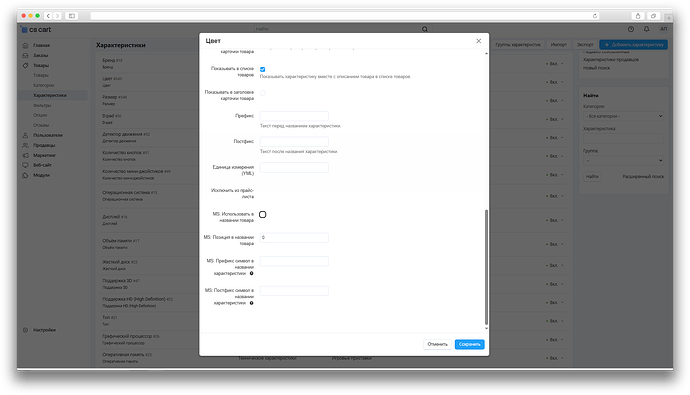Click the tooltip icon beside MS postfix symbol
The height and width of the screenshot is (395, 690).
252,303
